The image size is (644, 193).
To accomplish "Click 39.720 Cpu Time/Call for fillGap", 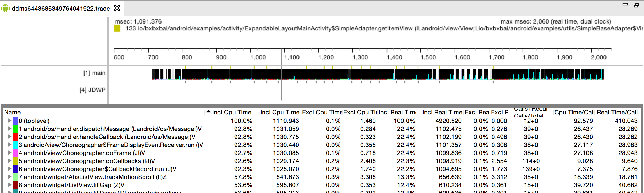I will pos(583,185).
